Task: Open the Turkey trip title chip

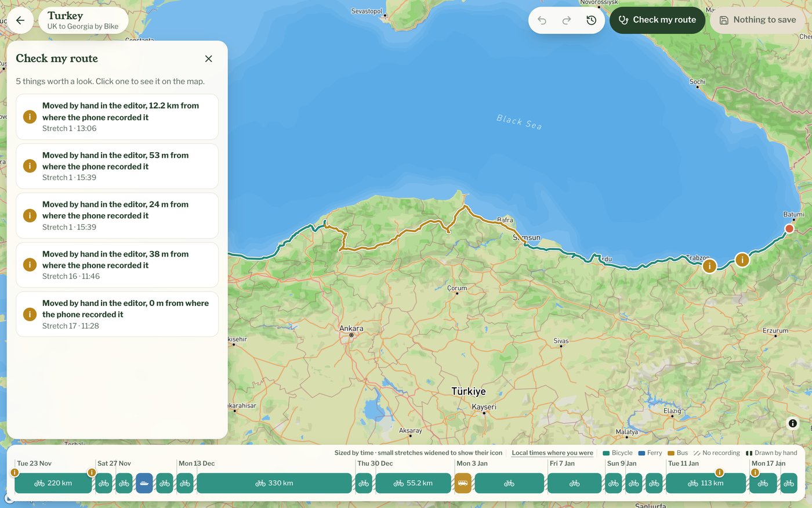Action: tap(83, 20)
